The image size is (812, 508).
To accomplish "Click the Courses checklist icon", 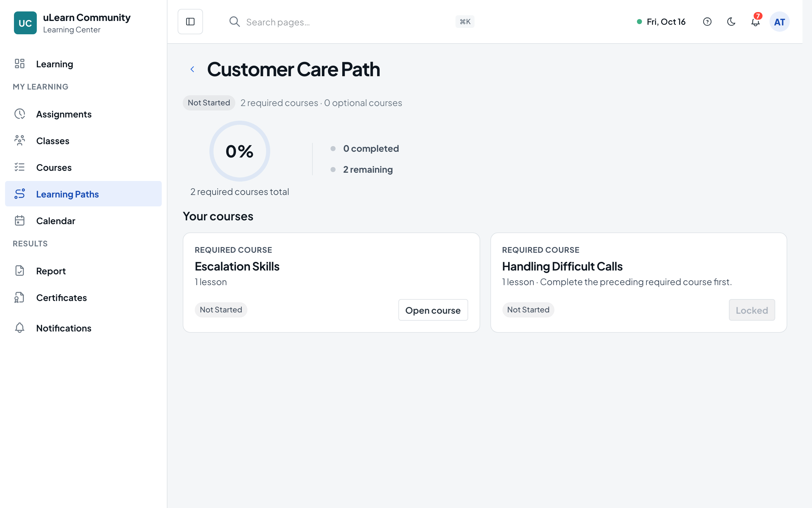I will pos(20,167).
